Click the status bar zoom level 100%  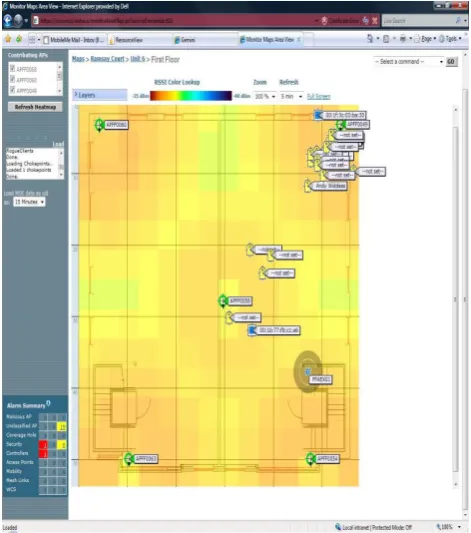[447, 527]
